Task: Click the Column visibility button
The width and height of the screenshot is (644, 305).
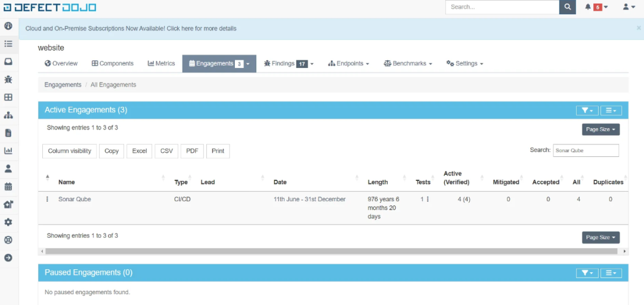Action: point(69,151)
